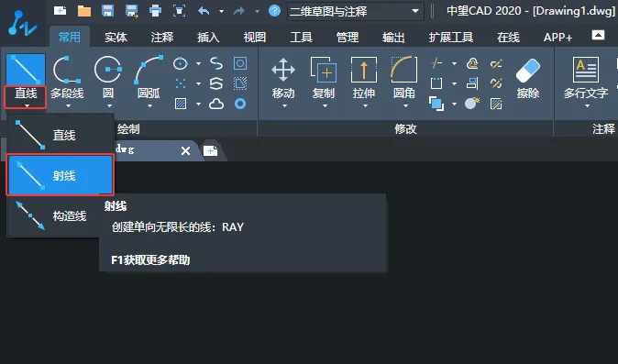618x364 pixels.
Task: Select the donut ring tool icon
Action: tap(240, 104)
